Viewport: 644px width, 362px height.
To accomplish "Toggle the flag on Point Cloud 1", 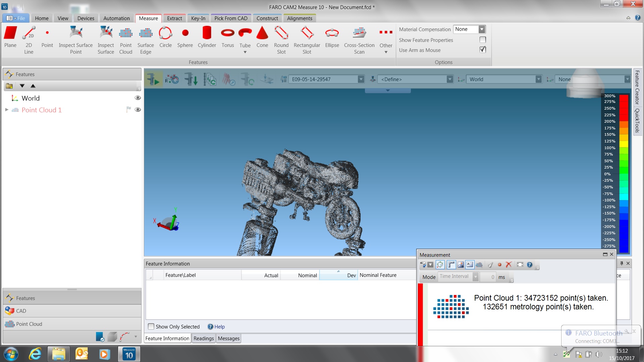I will click(x=128, y=110).
